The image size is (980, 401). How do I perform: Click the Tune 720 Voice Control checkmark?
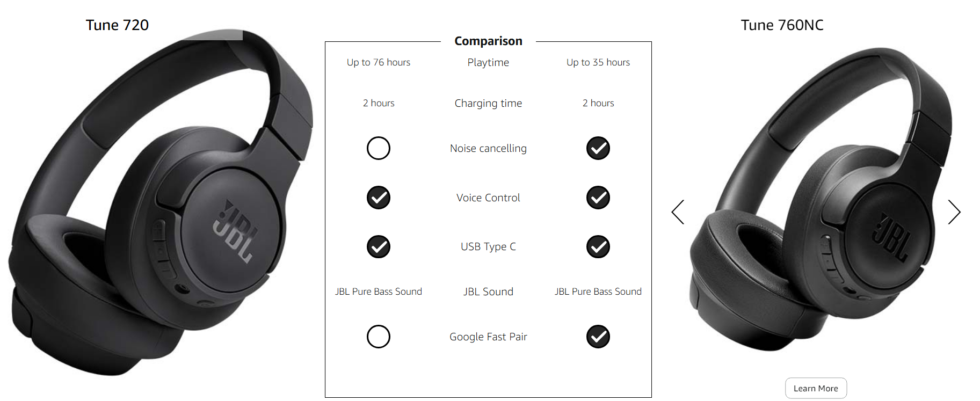coord(379,198)
